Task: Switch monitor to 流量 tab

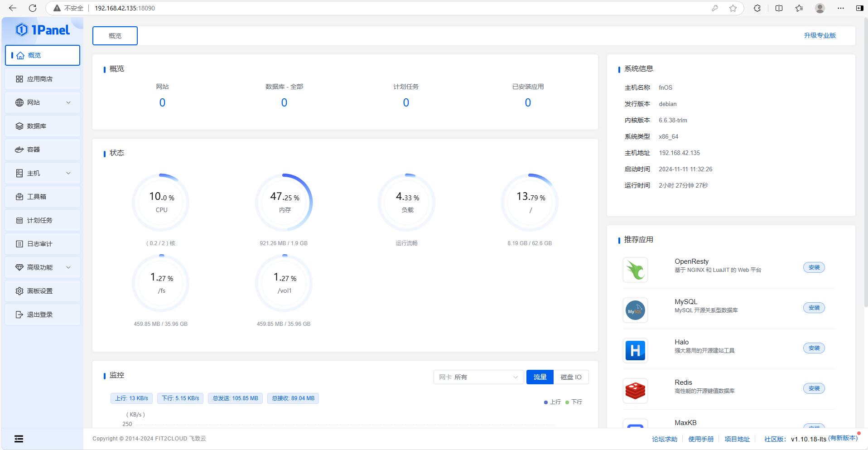Action: (540, 377)
